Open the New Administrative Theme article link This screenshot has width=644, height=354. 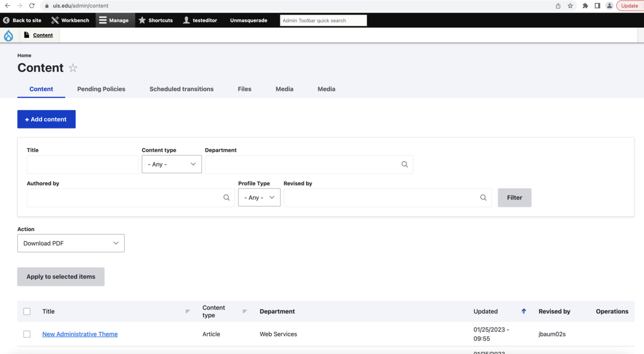(79, 334)
